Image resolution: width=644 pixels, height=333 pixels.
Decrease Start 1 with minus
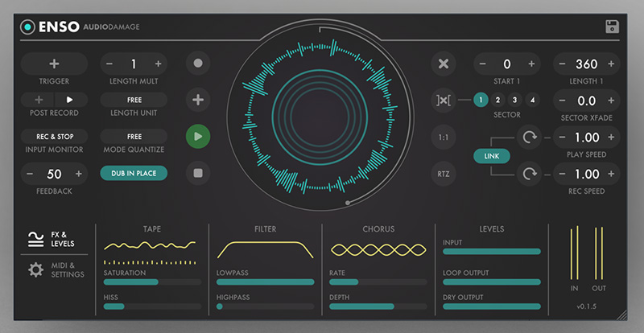coord(482,64)
